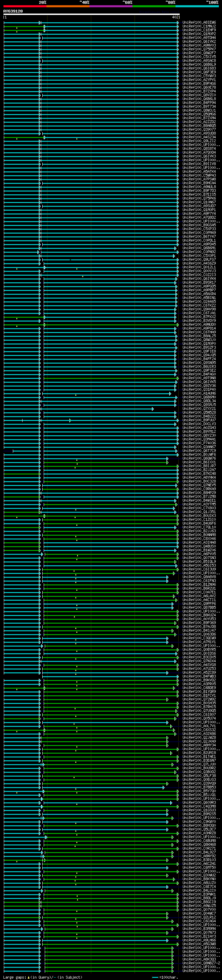Click the cyan ~100% legend segment

coord(197,6)
